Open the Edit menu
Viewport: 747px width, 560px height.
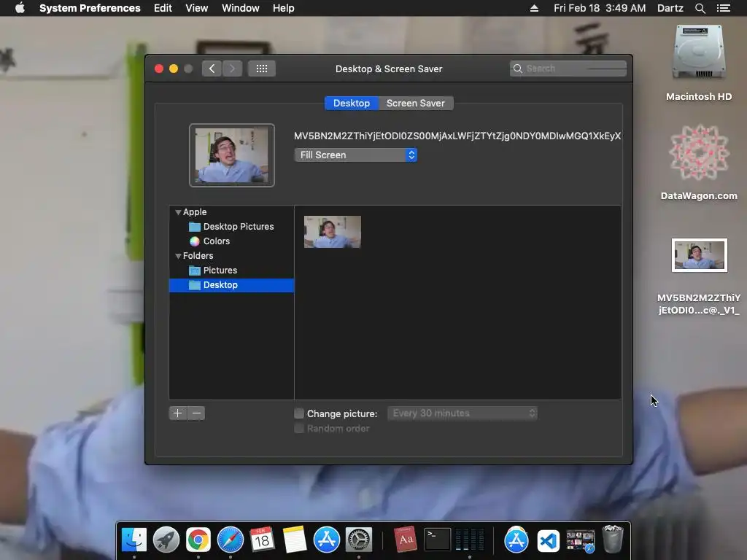(163, 8)
